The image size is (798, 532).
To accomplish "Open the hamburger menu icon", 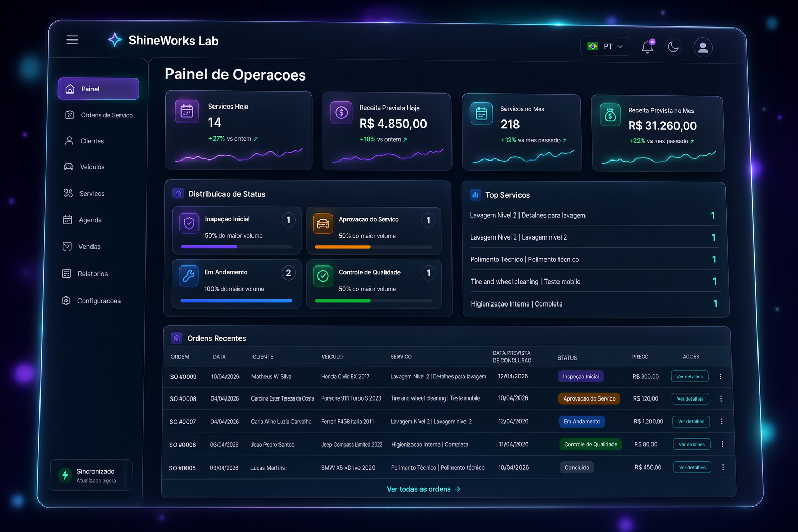I will pyautogui.click(x=72, y=40).
